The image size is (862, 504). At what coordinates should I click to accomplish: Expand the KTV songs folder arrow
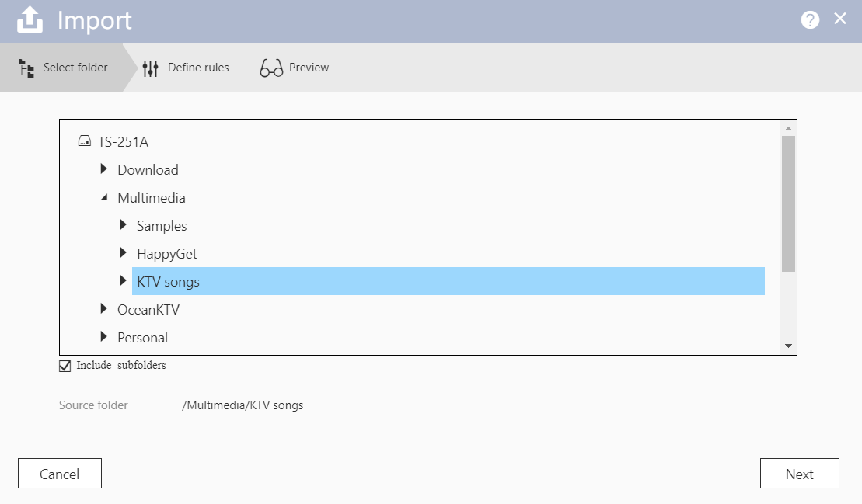point(123,281)
